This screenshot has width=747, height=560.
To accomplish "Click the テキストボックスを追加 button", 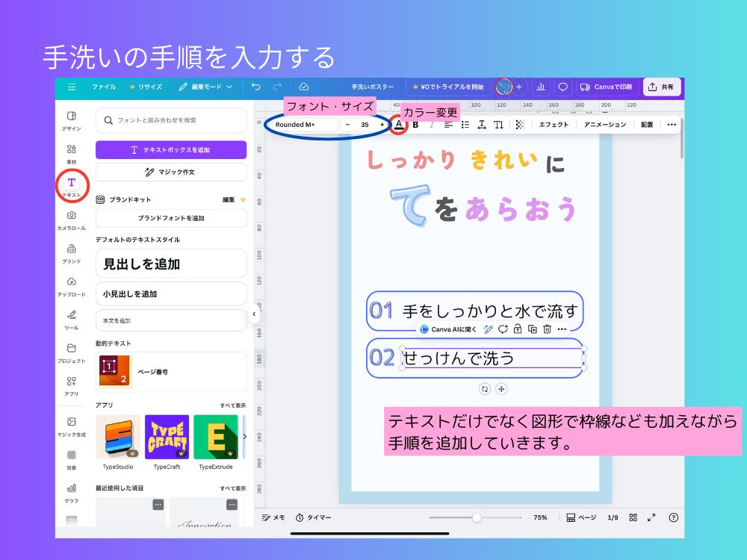I will pyautogui.click(x=171, y=151).
